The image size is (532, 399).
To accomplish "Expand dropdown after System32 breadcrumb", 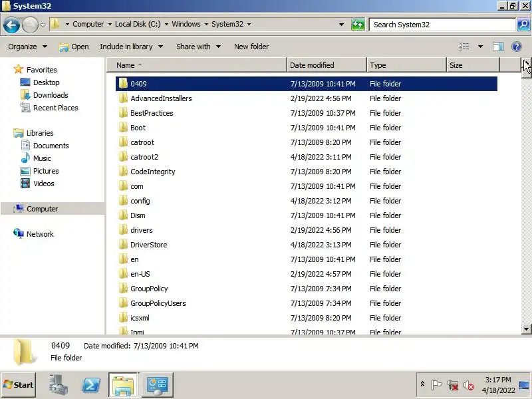I will point(249,24).
